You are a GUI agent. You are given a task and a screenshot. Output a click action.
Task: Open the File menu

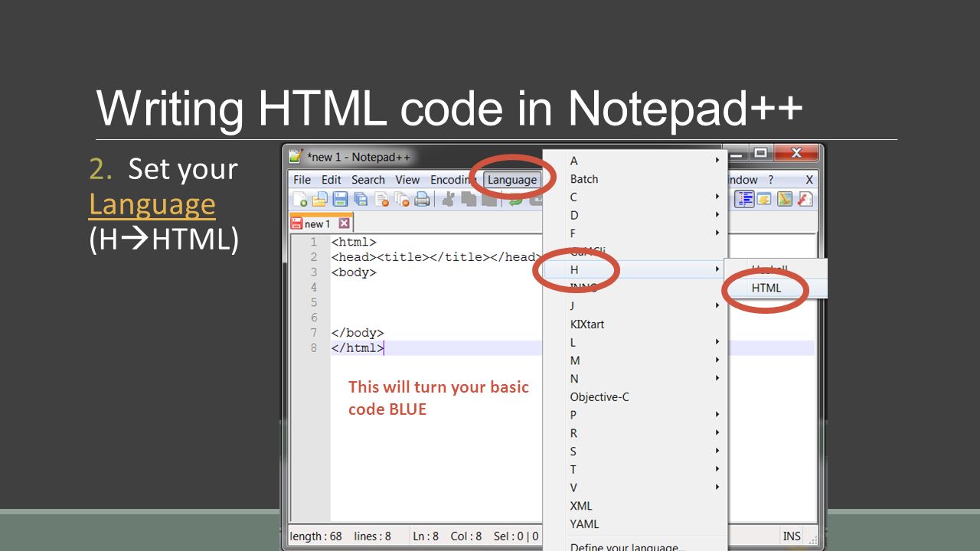[x=302, y=180]
